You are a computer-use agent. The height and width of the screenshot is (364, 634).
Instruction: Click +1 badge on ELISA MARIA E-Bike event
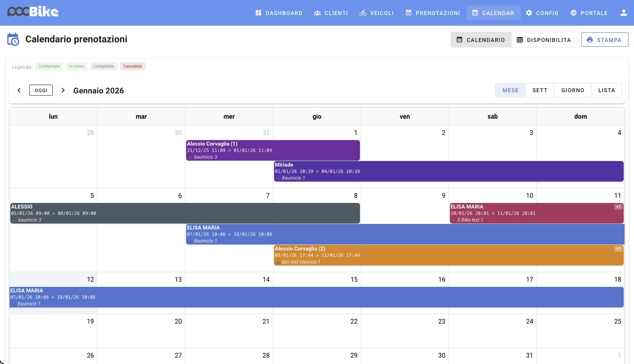tap(618, 207)
